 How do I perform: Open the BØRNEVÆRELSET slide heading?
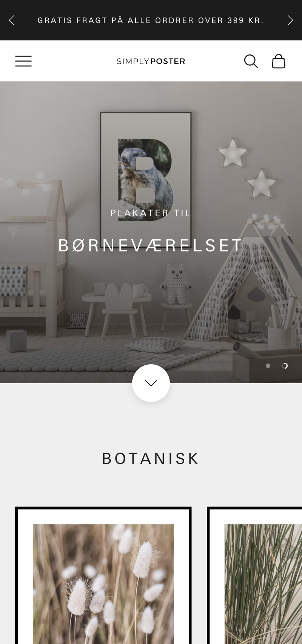click(x=151, y=245)
